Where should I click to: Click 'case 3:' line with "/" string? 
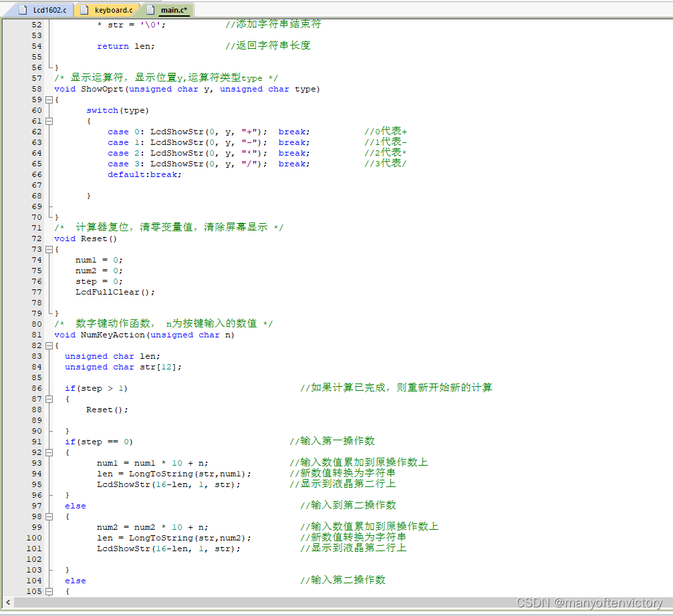[209, 164]
